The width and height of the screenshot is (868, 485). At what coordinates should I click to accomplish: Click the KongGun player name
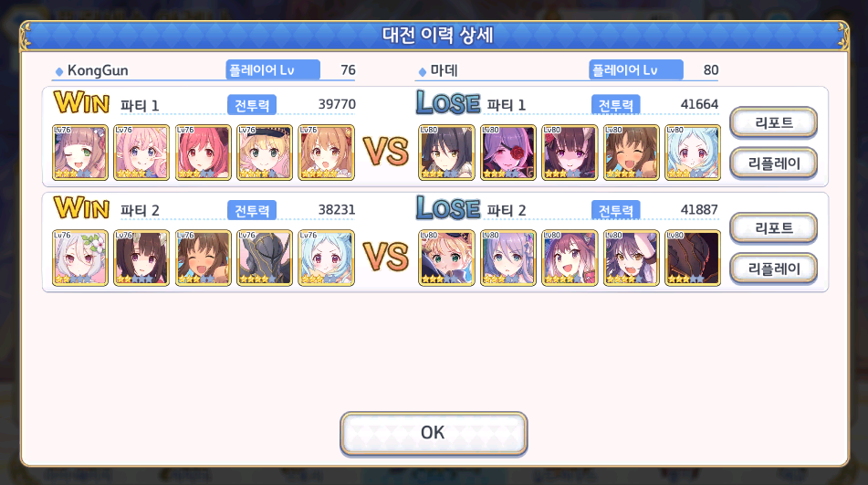[x=98, y=70]
